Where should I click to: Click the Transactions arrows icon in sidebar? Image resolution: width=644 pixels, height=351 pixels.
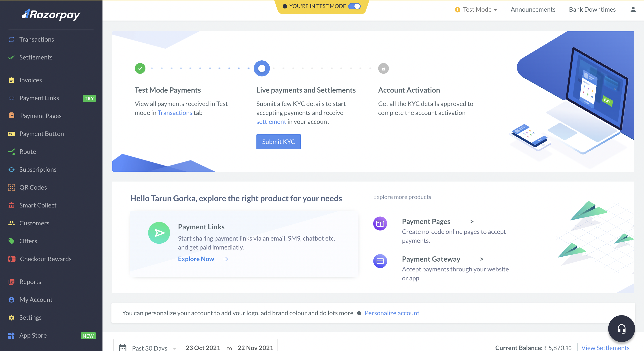[x=11, y=40]
